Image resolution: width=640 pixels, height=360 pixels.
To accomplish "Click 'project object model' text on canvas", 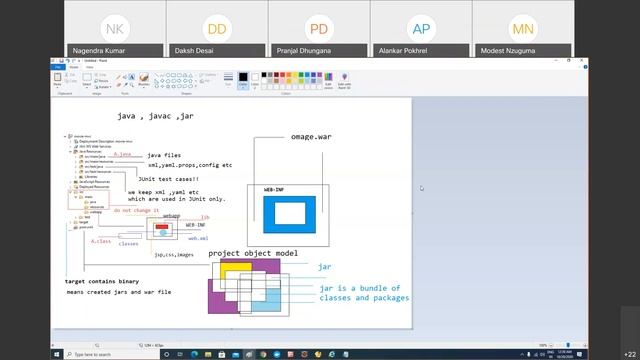I will tap(253, 253).
